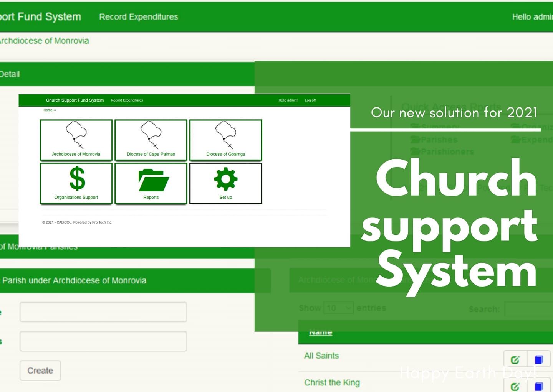Click the Search input field

click(x=529, y=309)
